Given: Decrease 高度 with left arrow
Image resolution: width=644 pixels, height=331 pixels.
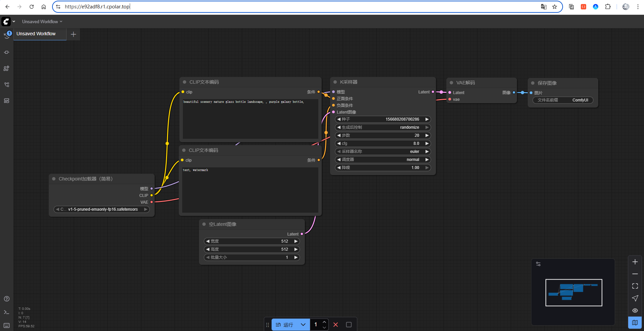Looking at the screenshot, I should click(x=208, y=249).
